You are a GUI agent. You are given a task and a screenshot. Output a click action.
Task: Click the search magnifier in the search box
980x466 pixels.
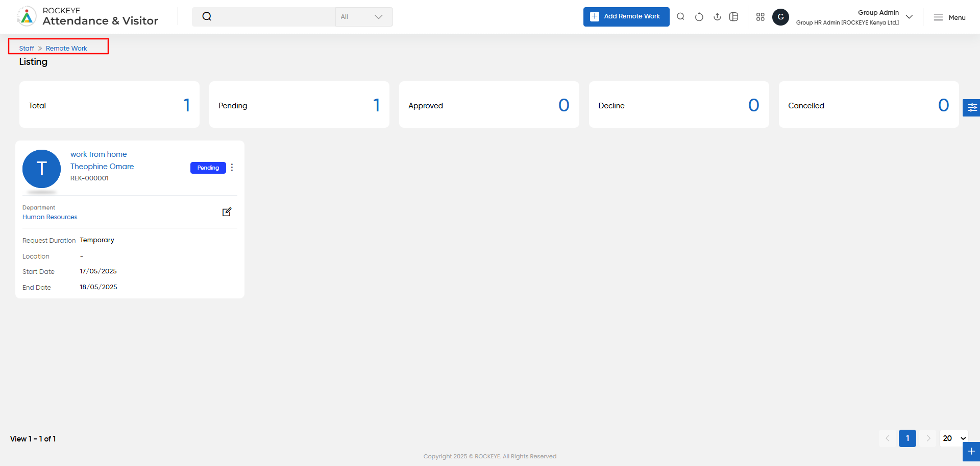[207, 16]
